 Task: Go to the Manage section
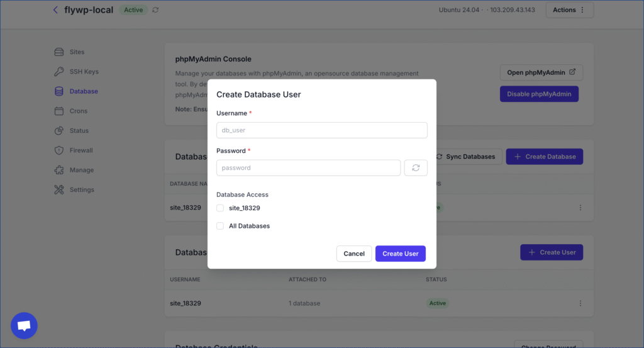point(81,170)
